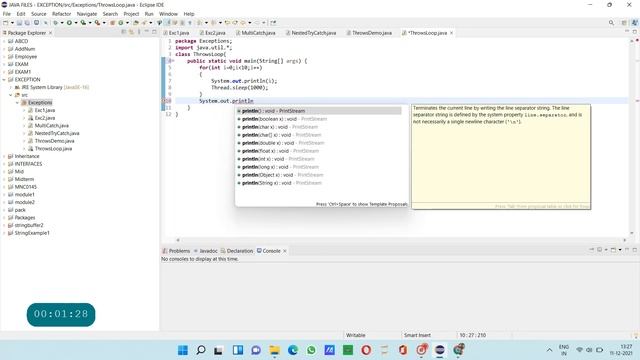Switch to Exc1.java editor tab
The image size is (640, 360).
click(176, 33)
